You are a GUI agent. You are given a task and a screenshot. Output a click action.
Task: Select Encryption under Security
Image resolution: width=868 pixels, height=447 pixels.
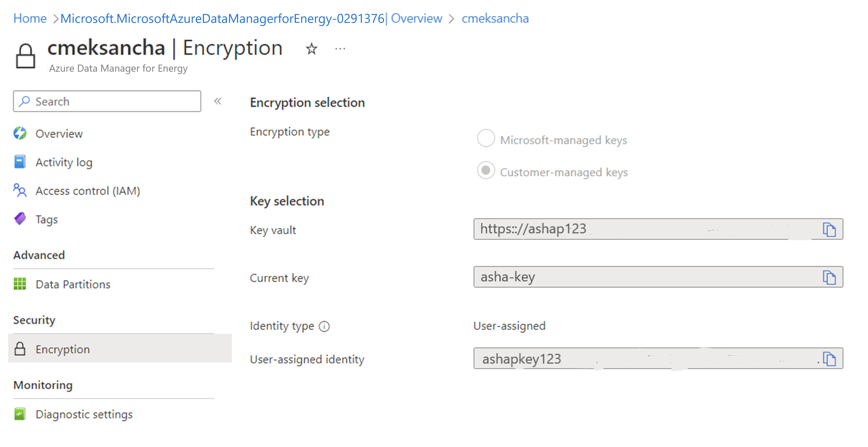click(63, 349)
